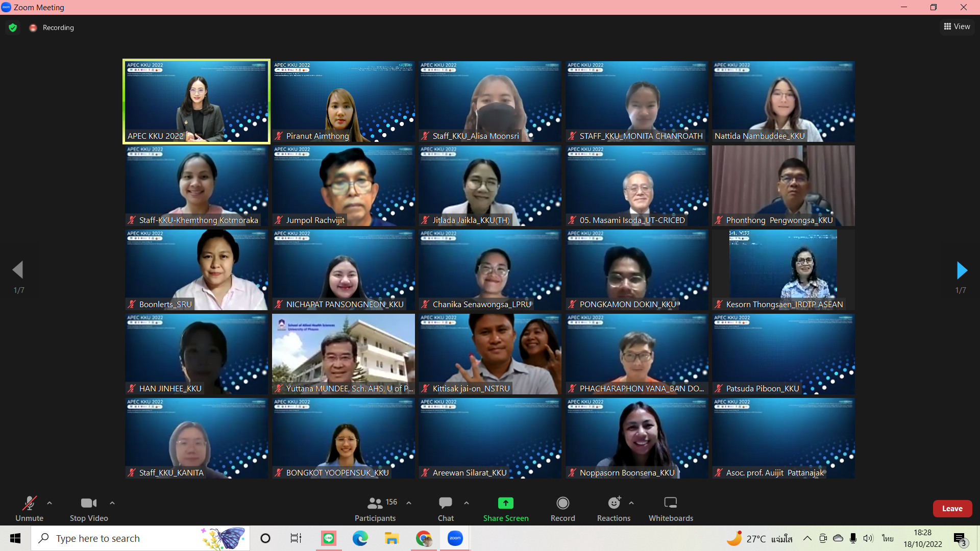Stop Video camera toggle
Image resolution: width=980 pixels, height=551 pixels.
click(89, 509)
